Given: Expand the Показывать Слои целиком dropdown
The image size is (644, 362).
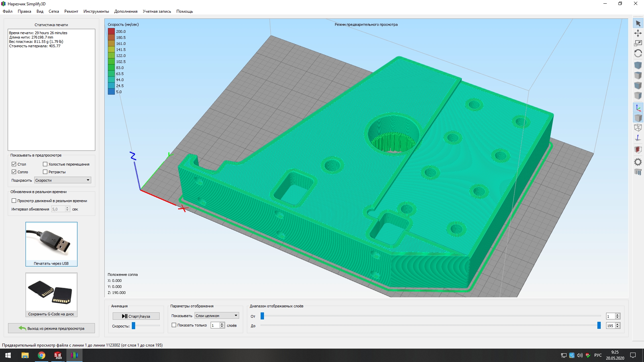Looking at the screenshot, I should click(x=217, y=316).
